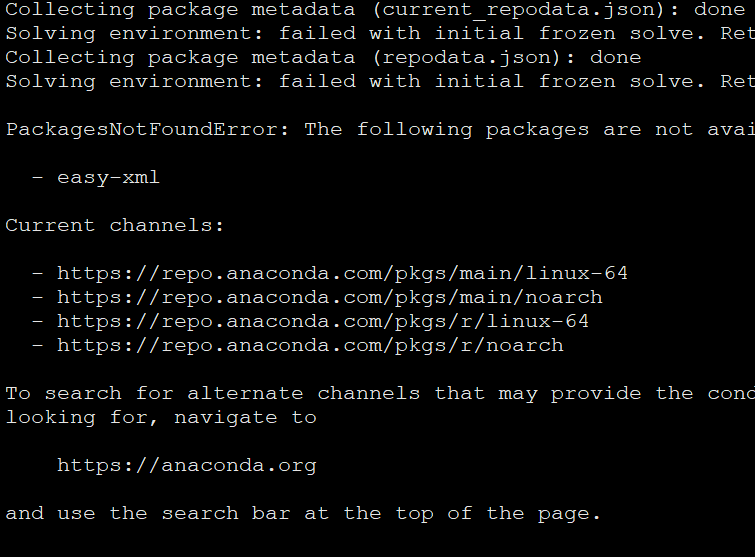Click the dash before easy-xml
The width and height of the screenshot is (755, 557).
pos(38,178)
